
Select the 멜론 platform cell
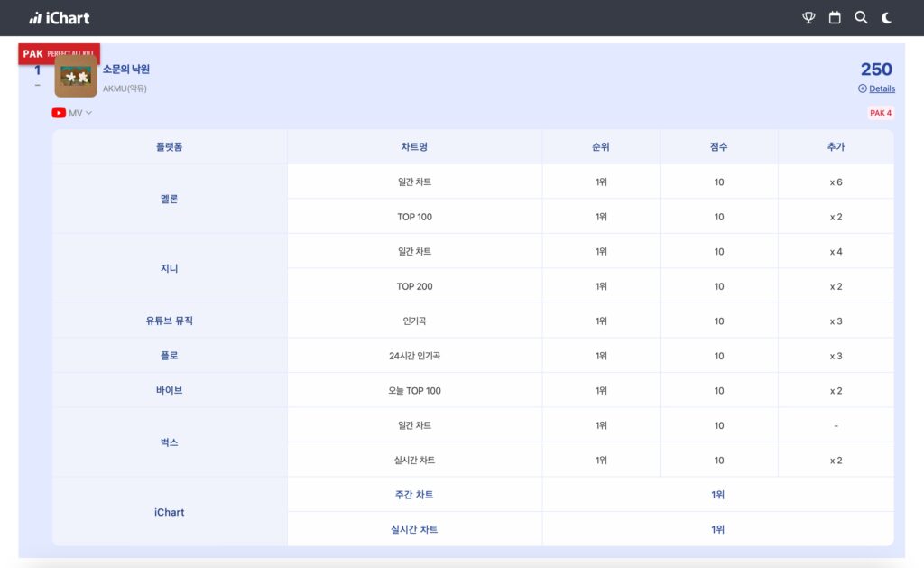point(169,199)
